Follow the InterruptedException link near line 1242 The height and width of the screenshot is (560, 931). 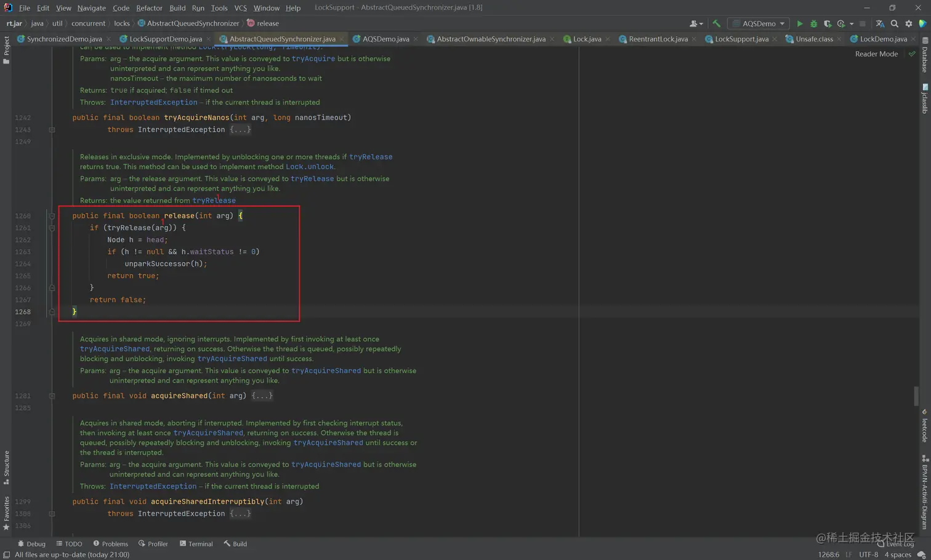[x=154, y=103]
